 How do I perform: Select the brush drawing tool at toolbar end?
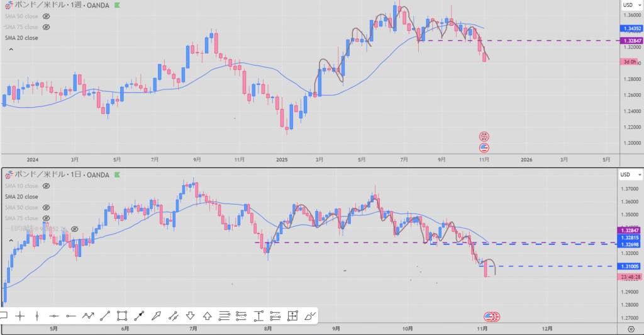click(x=309, y=315)
